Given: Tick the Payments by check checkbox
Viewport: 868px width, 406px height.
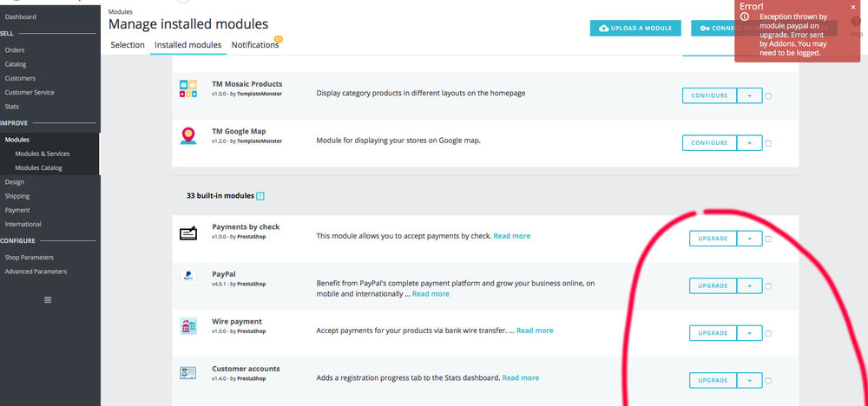Looking at the screenshot, I should pyautogui.click(x=768, y=239).
